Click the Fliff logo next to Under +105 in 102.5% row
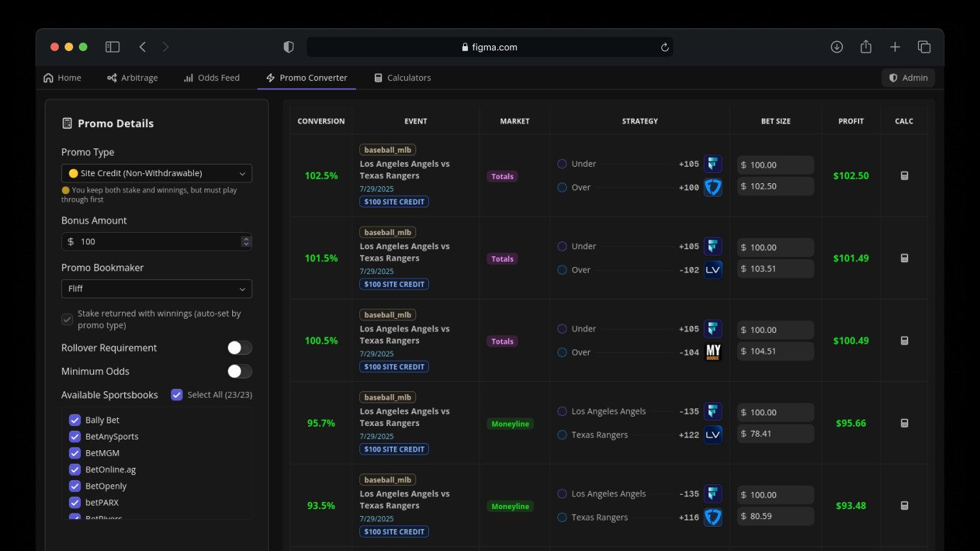980x551 pixels. coord(713,164)
